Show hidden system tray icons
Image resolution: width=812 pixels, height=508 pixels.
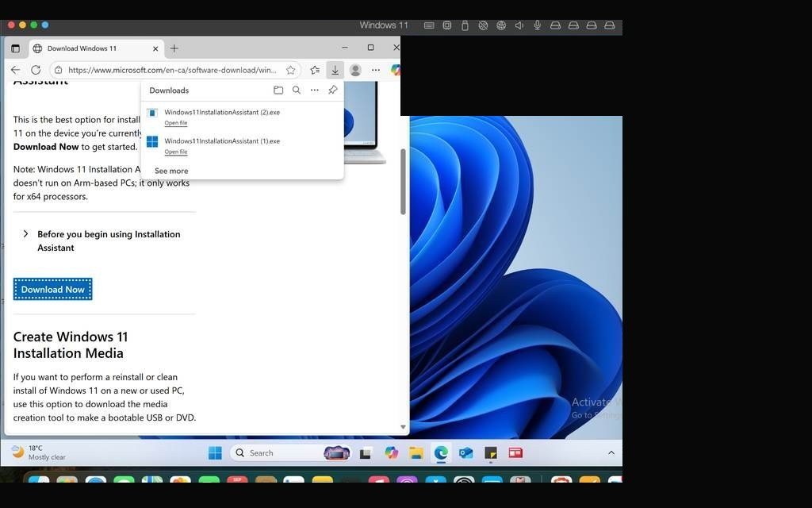611,453
